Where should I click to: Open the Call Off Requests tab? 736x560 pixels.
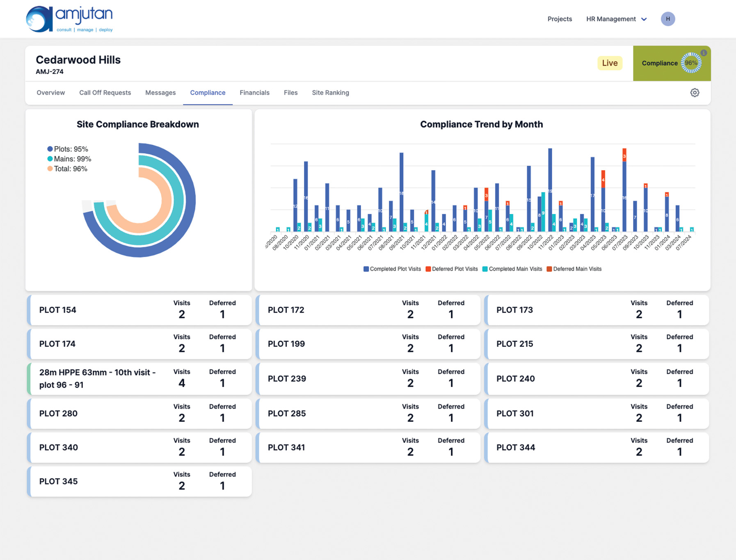105,93
